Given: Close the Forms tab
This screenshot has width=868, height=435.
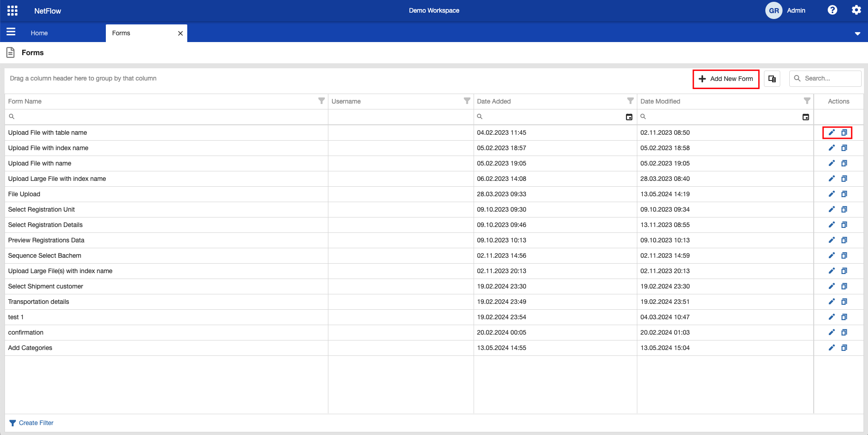Looking at the screenshot, I should (x=180, y=33).
